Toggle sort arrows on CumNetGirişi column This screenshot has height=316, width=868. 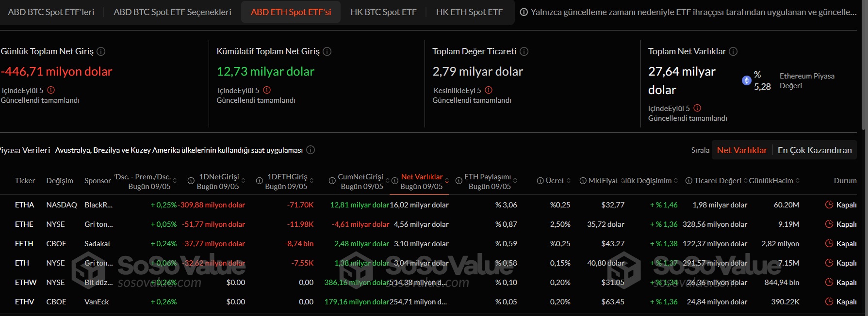pyautogui.click(x=387, y=181)
